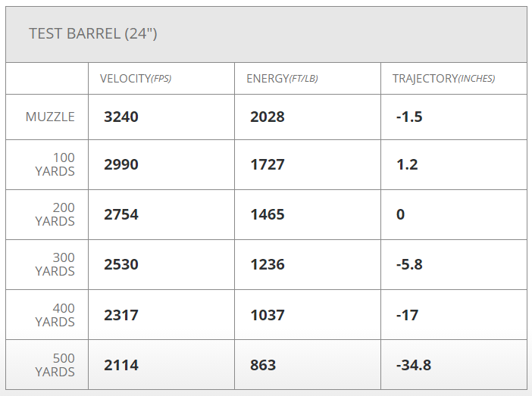
Task: Click the TEST BARREL (24") table title
Action: [x=93, y=34]
